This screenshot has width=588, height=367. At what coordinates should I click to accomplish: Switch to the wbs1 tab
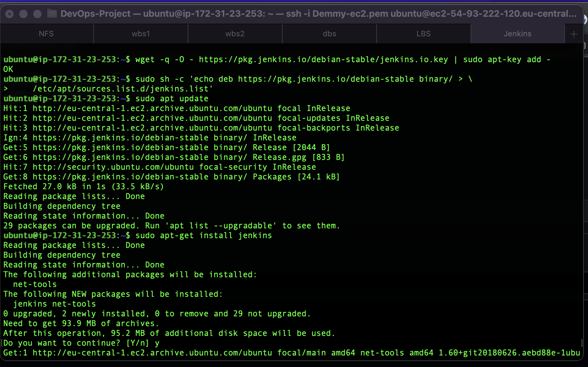click(141, 34)
